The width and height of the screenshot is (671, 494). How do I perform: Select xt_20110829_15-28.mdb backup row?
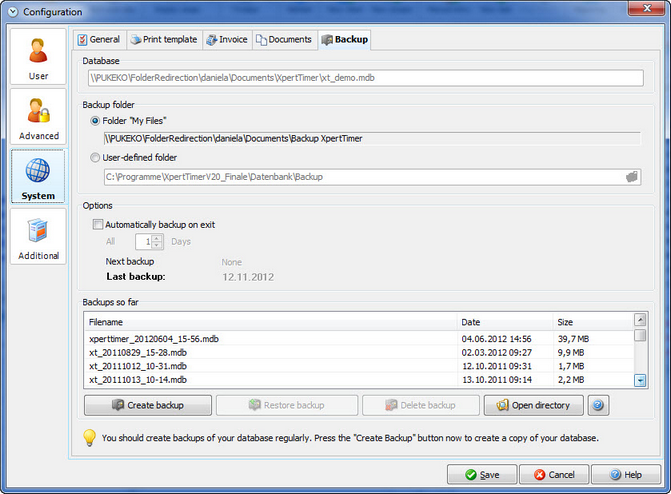click(x=359, y=352)
